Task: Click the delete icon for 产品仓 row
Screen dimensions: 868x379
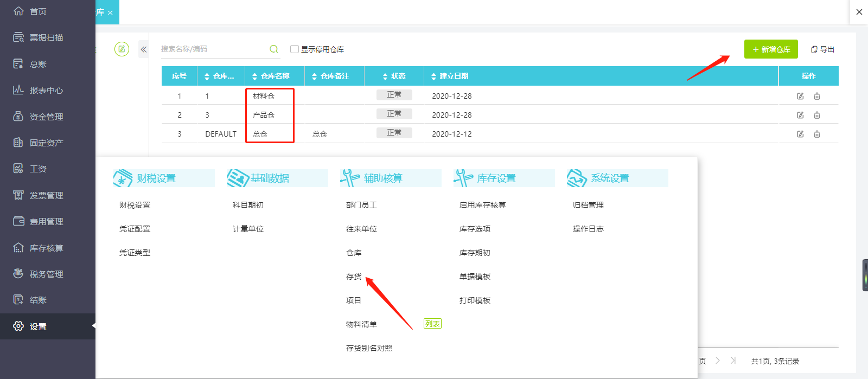Action: click(817, 115)
